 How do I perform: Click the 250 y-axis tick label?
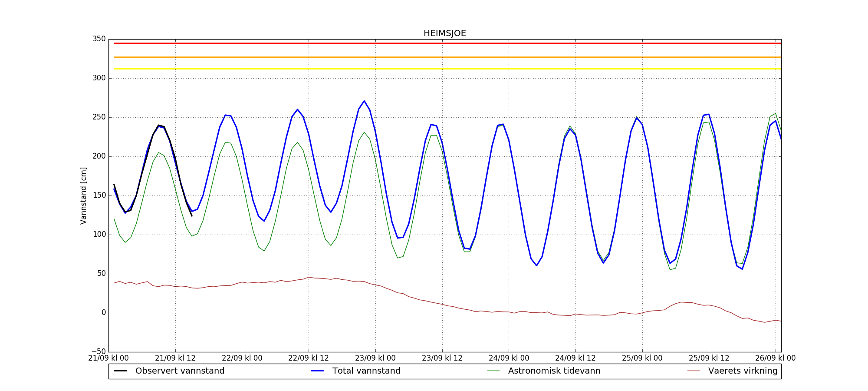click(x=99, y=117)
